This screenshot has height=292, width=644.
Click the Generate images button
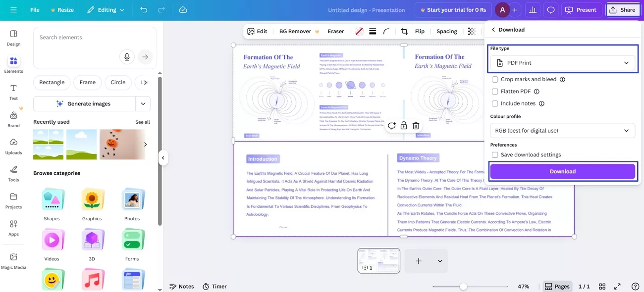[84, 103]
